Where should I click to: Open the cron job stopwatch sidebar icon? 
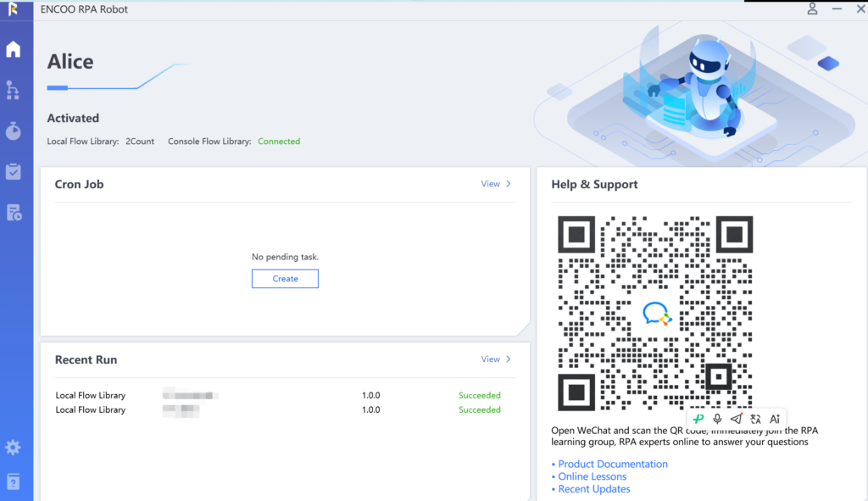pyautogui.click(x=14, y=131)
